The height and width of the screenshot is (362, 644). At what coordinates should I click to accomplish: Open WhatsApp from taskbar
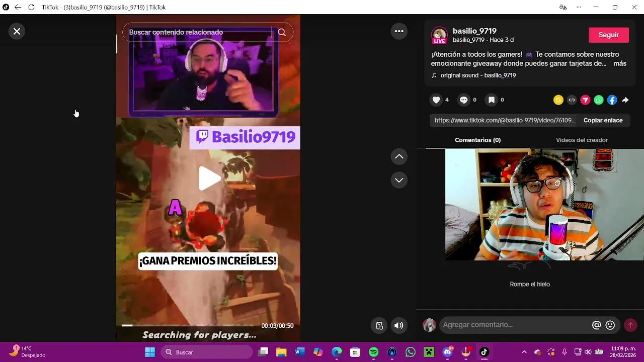pyautogui.click(x=411, y=352)
